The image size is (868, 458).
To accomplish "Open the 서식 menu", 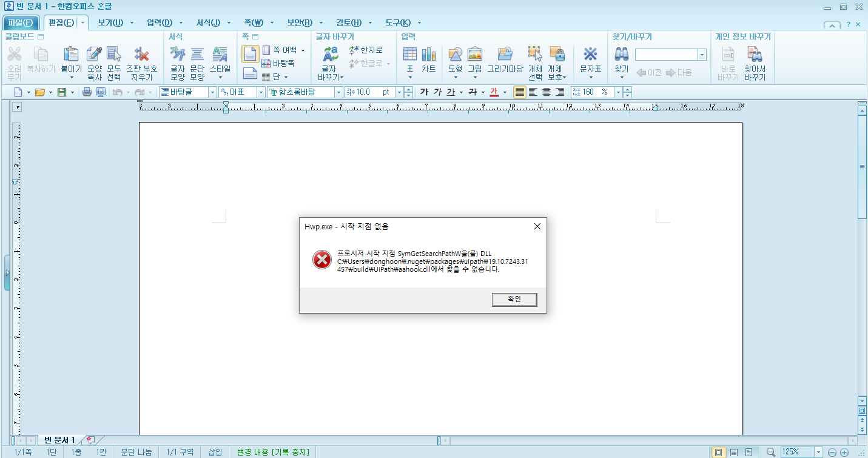I will (208, 23).
